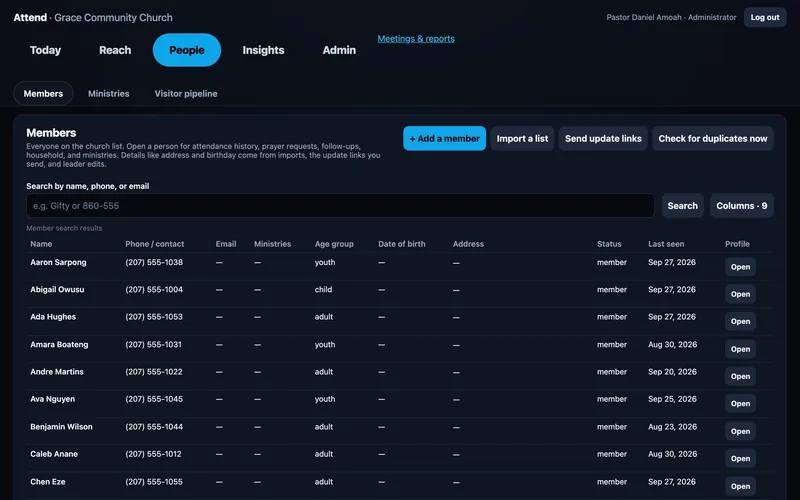The height and width of the screenshot is (500, 800).
Task: Select the name Andre Martins
Action: (x=57, y=371)
